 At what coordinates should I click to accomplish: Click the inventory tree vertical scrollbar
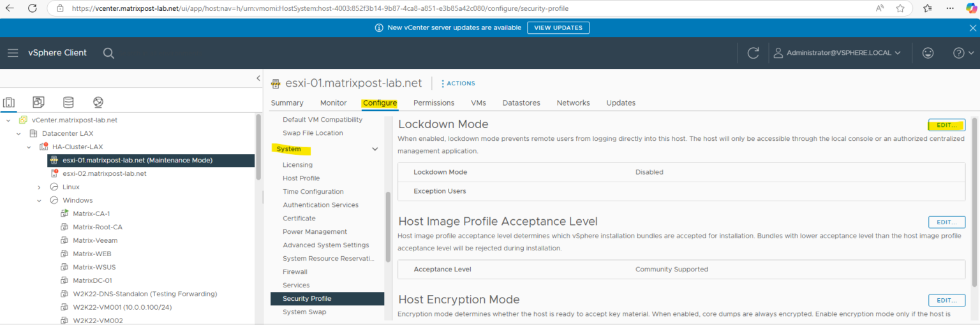click(x=258, y=147)
